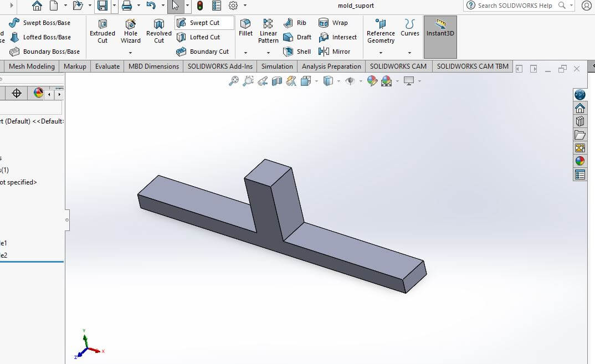Open the SOLIDWORKS Add-Ins tab
Screen dimensions: 595x364
point(220,66)
